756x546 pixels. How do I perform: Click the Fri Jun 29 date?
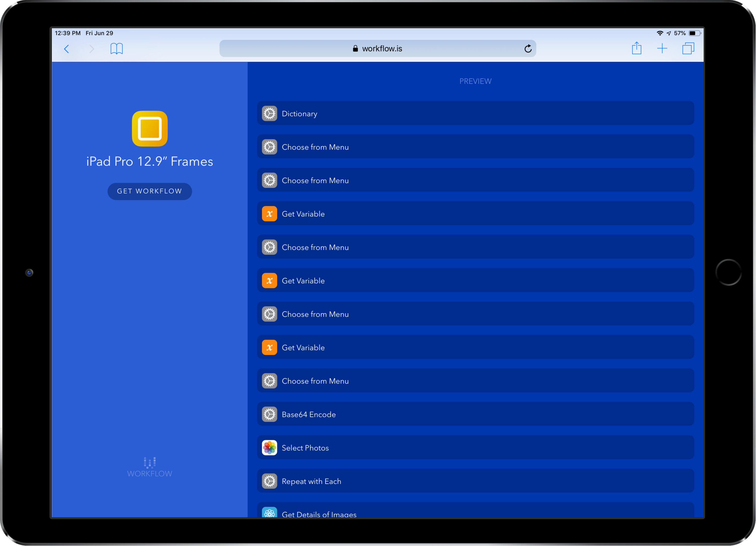coord(99,33)
